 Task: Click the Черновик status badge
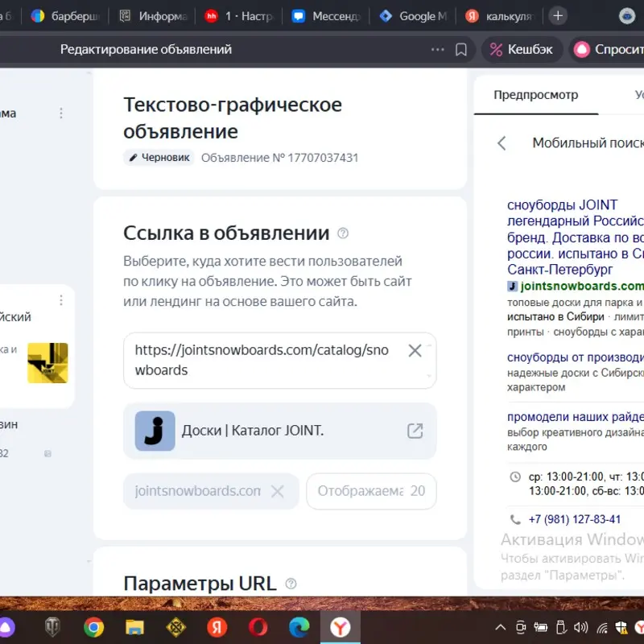coord(159,158)
